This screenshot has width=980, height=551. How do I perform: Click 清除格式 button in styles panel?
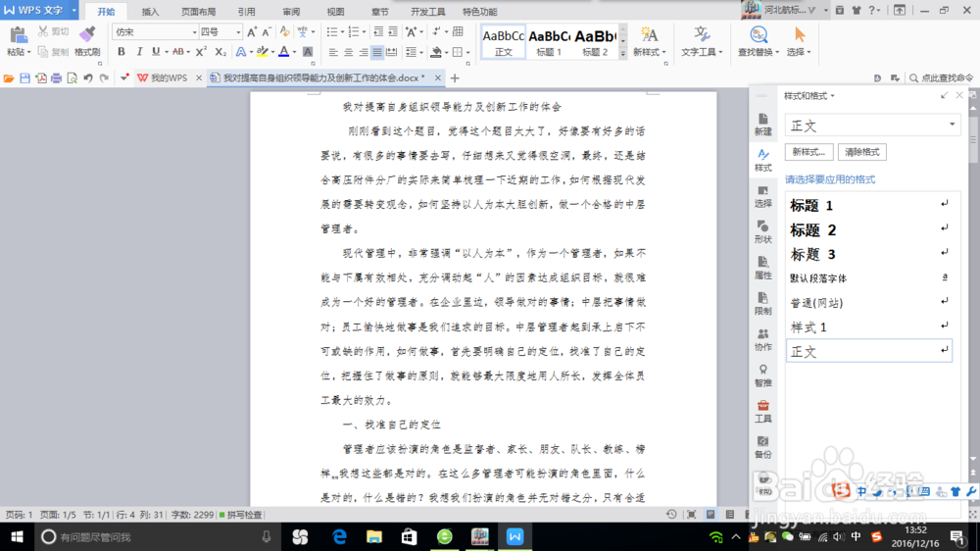pos(861,152)
